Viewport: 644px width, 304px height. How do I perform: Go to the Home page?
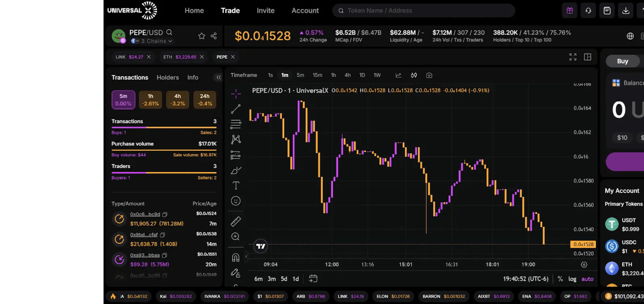pos(194,11)
